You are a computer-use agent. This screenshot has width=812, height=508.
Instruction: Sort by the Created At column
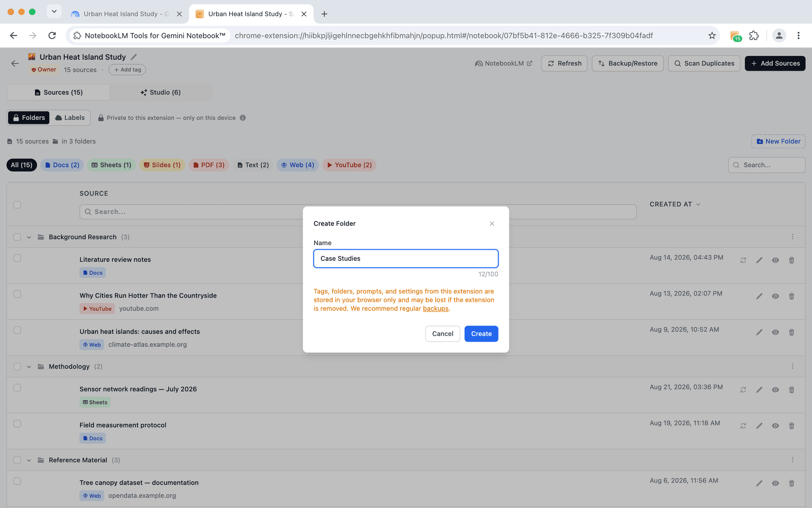pyautogui.click(x=675, y=204)
